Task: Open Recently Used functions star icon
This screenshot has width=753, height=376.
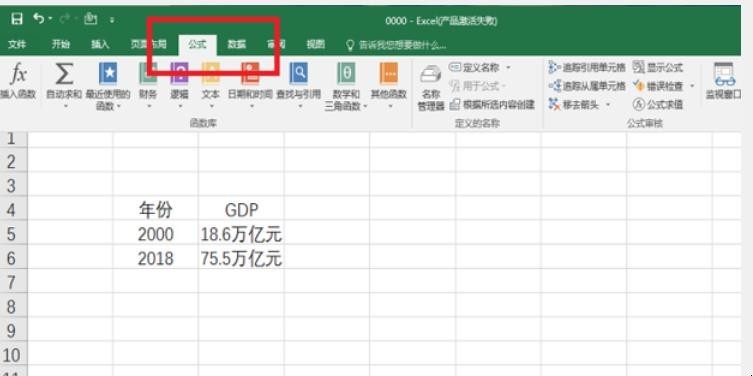Action: pos(108,74)
